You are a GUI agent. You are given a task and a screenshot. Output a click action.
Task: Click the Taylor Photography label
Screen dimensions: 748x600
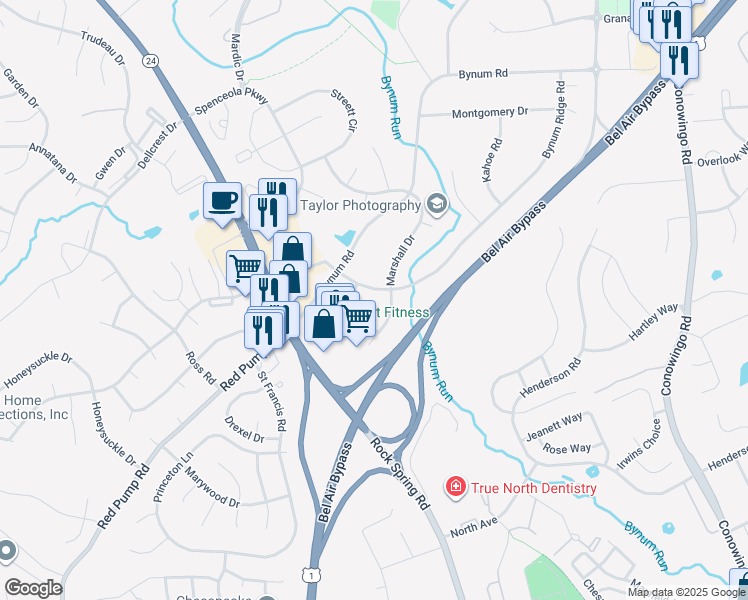(360, 206)
